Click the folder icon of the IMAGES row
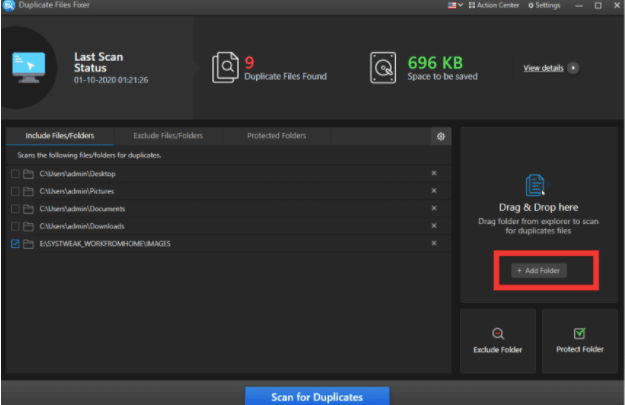This screenshot has height=405, width=625. (x=28, y=244)
